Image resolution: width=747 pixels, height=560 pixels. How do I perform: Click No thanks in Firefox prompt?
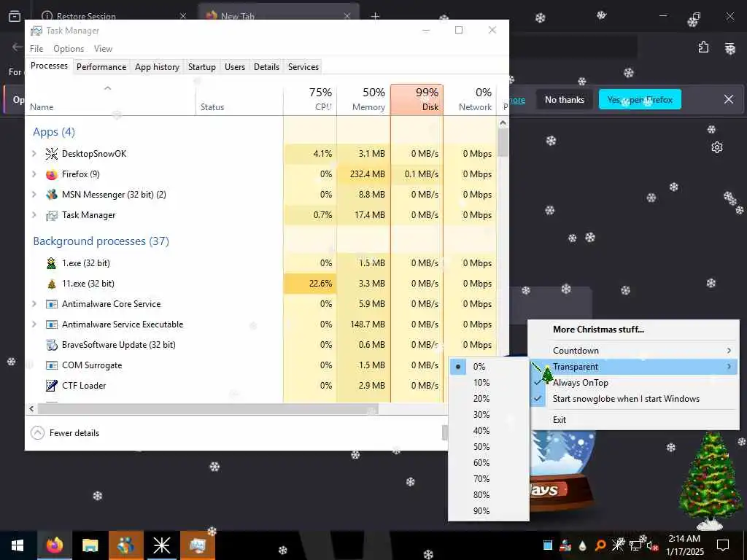point(565,99)
